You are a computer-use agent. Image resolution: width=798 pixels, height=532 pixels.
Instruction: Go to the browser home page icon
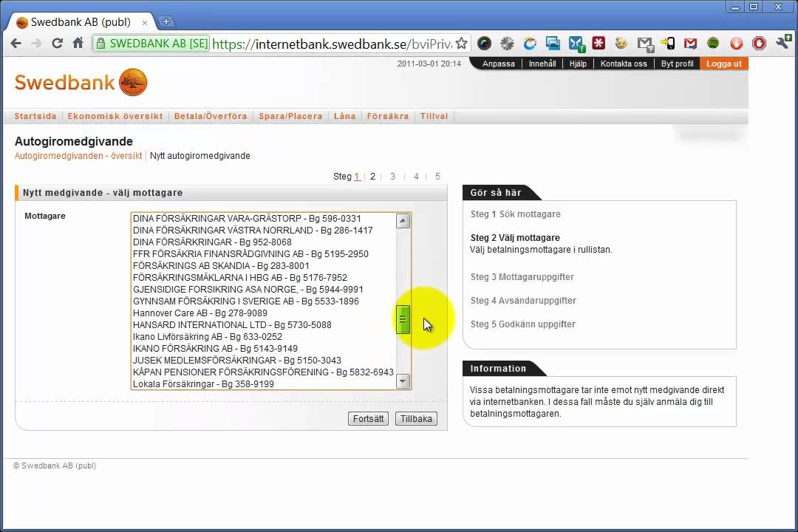78,44
